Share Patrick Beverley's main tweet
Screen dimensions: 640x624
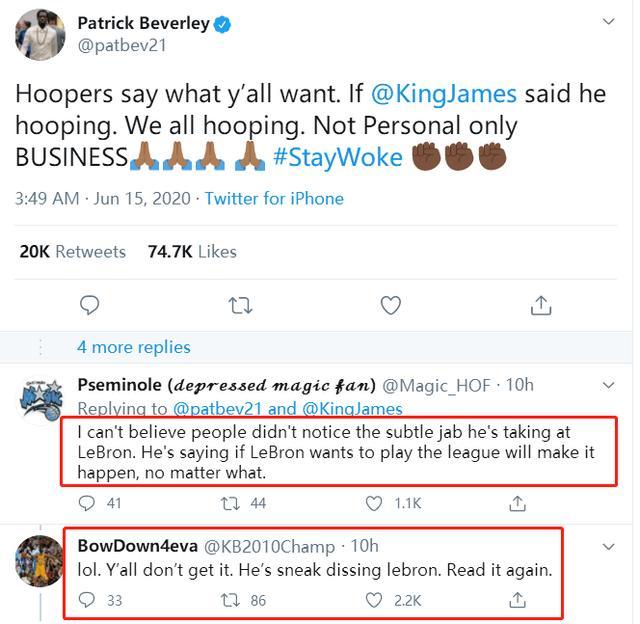pos(540,304)
